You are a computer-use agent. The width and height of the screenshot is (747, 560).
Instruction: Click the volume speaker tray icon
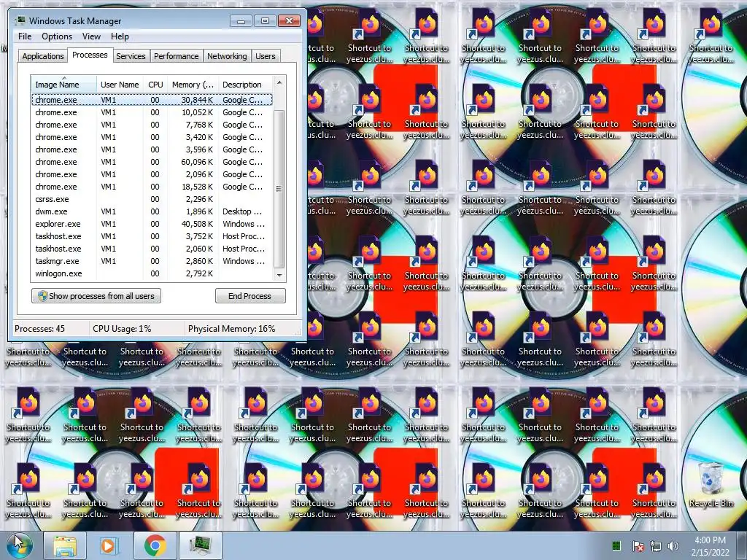673,546
